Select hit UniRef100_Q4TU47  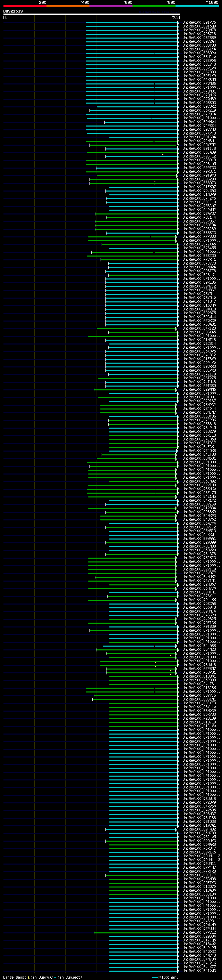199,302
